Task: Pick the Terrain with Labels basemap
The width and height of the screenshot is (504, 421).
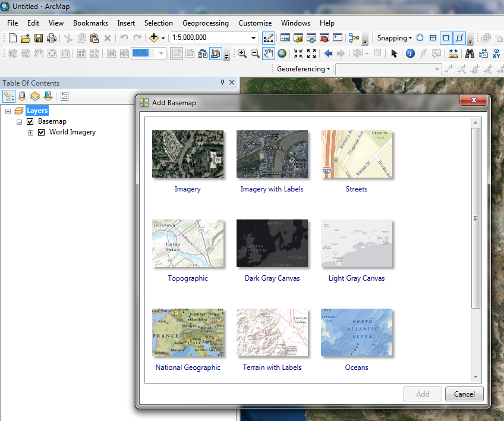Action: click(x=272, y=332)
